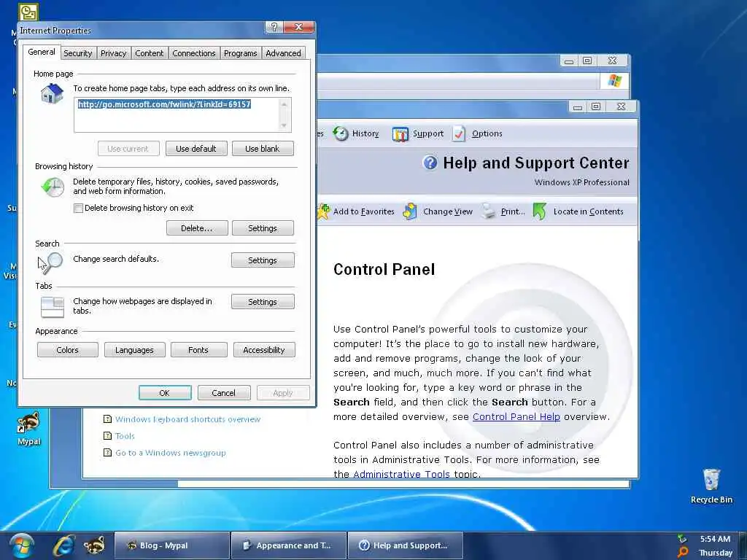Click the magnifier icon in the system tray
Viewport: 747px width, 560px height.
[x=683, y=553]
